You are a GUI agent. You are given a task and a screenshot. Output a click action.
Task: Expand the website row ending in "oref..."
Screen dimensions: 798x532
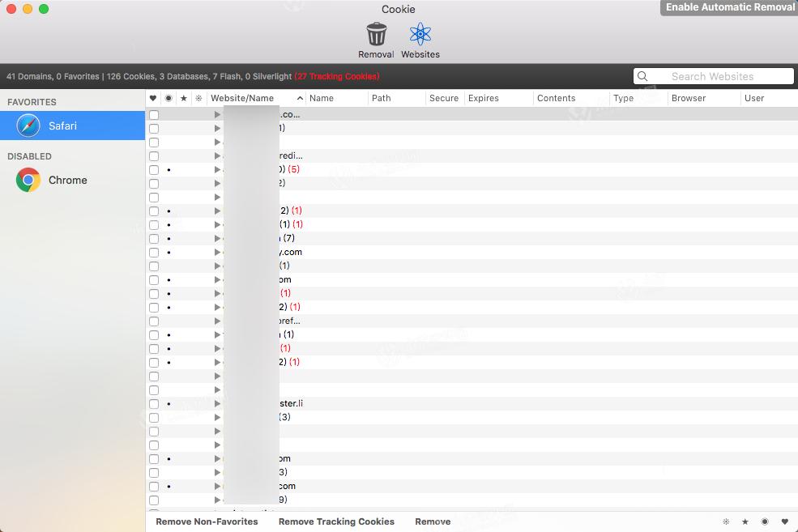tap(217, 321)
